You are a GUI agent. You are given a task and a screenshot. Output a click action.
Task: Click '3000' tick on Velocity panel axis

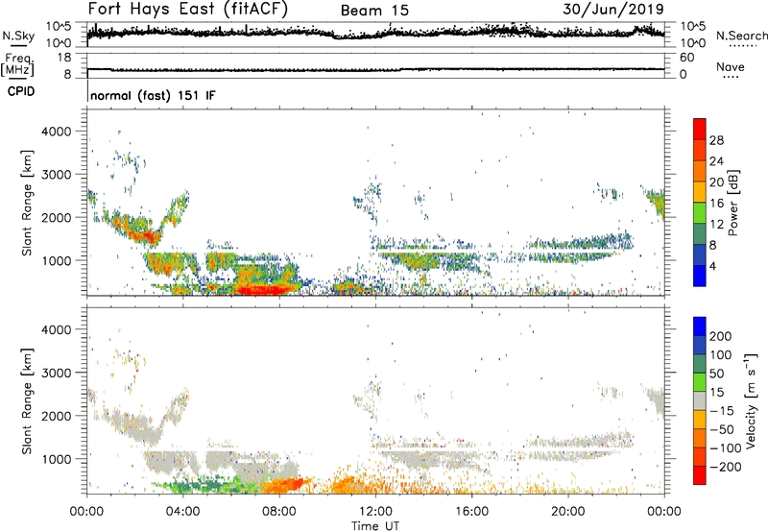click(x=56, y=373)
